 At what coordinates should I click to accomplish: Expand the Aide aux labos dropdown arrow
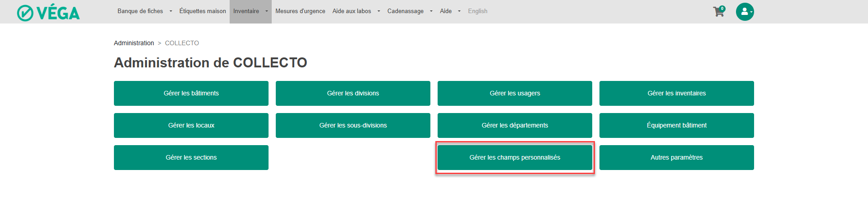point(379,11)
